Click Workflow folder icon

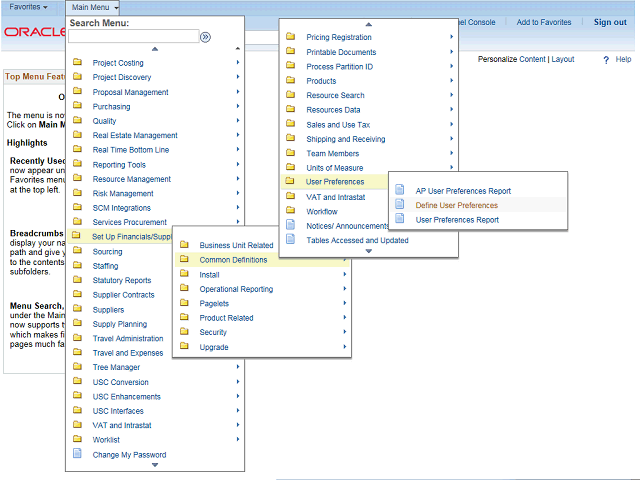291,210
